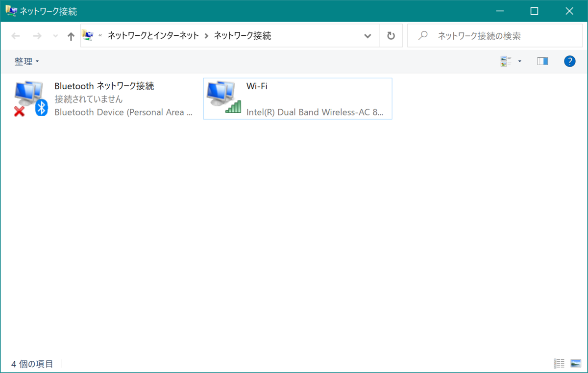This screenshot has height=373, width=588.
Task: Go forward with the right arrow button
Action: [x=37, y=36]
